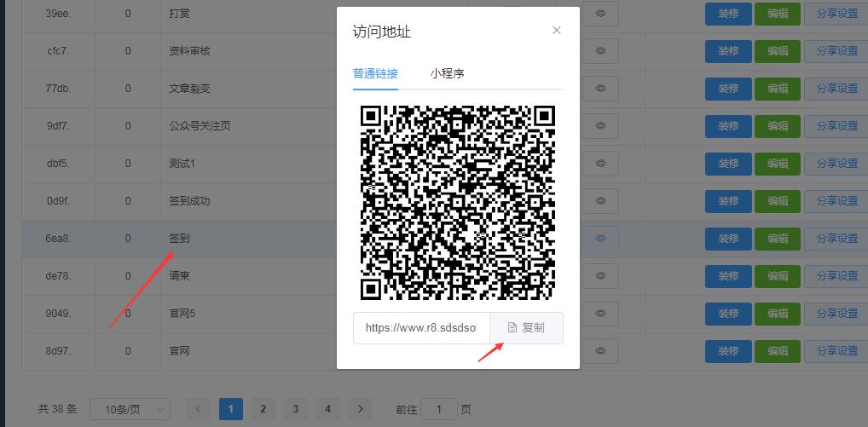
Task: Open 分享设置 for the 打赏 row
Action: point(836,14)
